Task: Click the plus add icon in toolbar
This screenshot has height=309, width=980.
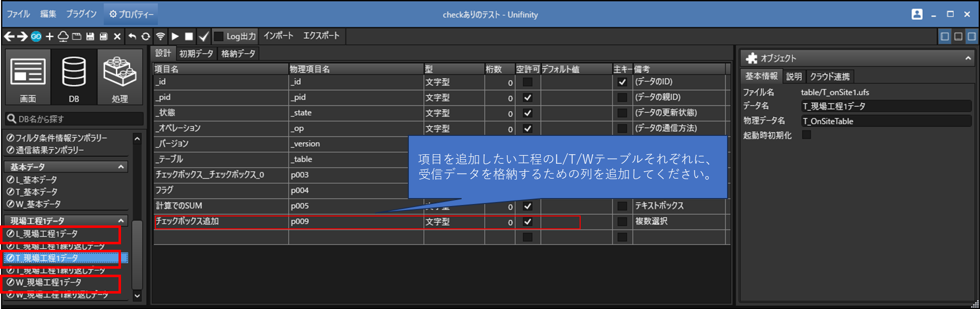Action: click(49, 36)
